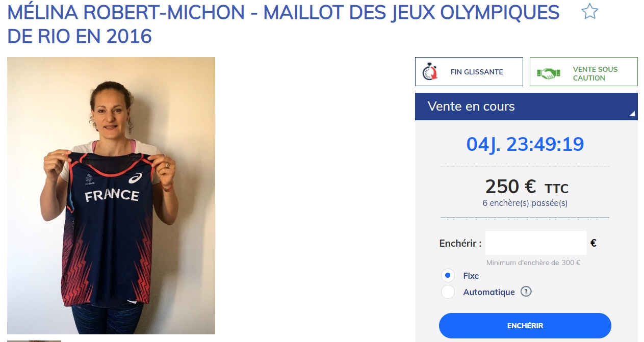644x342 pixels.
Task: Click the VENTE SOUS CAUTION label text
Action: (x=595, y=73)
